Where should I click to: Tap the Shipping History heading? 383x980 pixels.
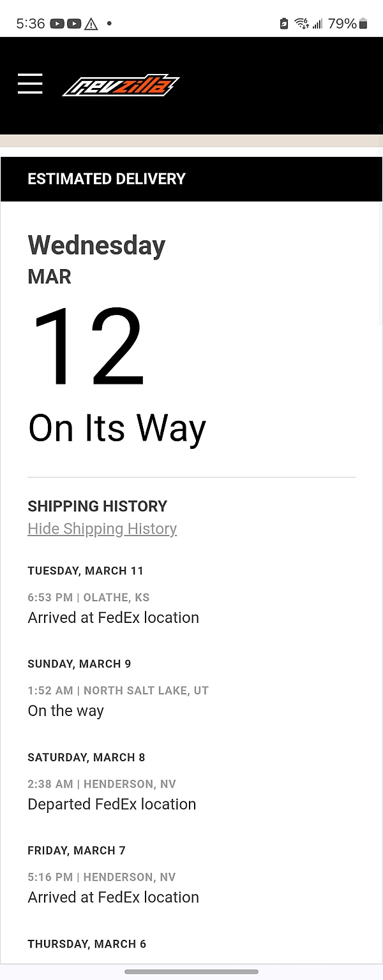click(x=97, y=506)
